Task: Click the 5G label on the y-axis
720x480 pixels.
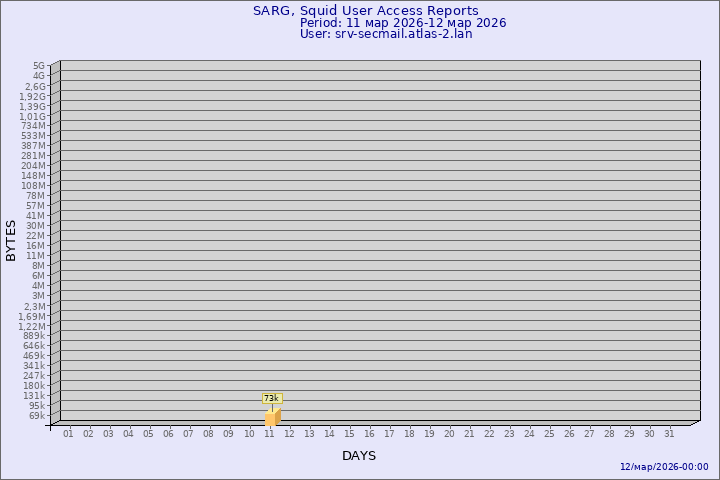Action: [x=38, y=66]
